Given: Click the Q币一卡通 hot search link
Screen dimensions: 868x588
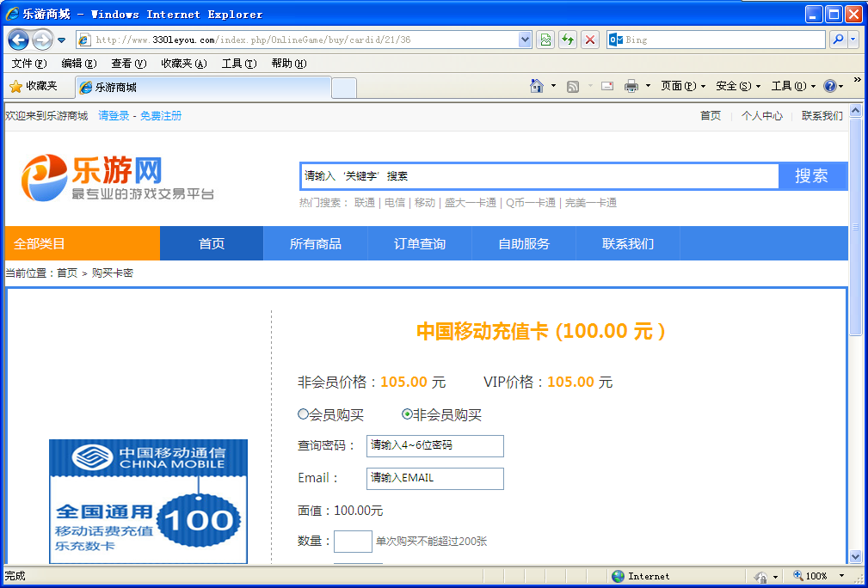Looking at the screenshot, I should (530, 203).
